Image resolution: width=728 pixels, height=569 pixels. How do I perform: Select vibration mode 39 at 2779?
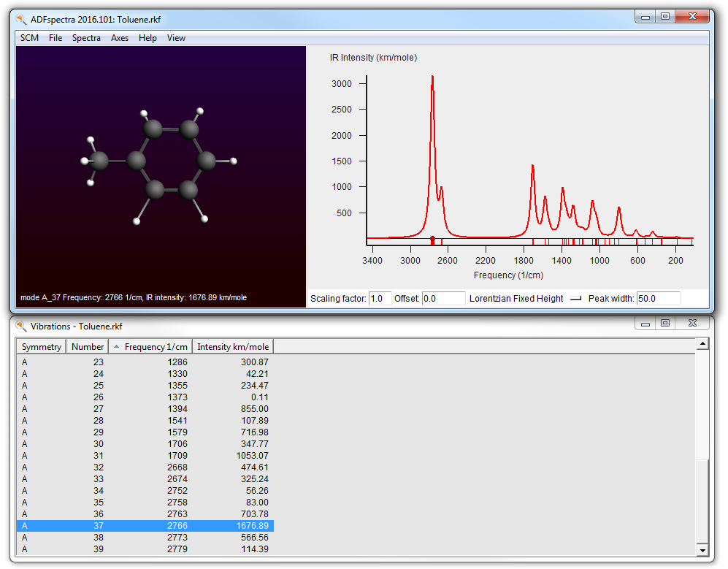coord(145,549)
